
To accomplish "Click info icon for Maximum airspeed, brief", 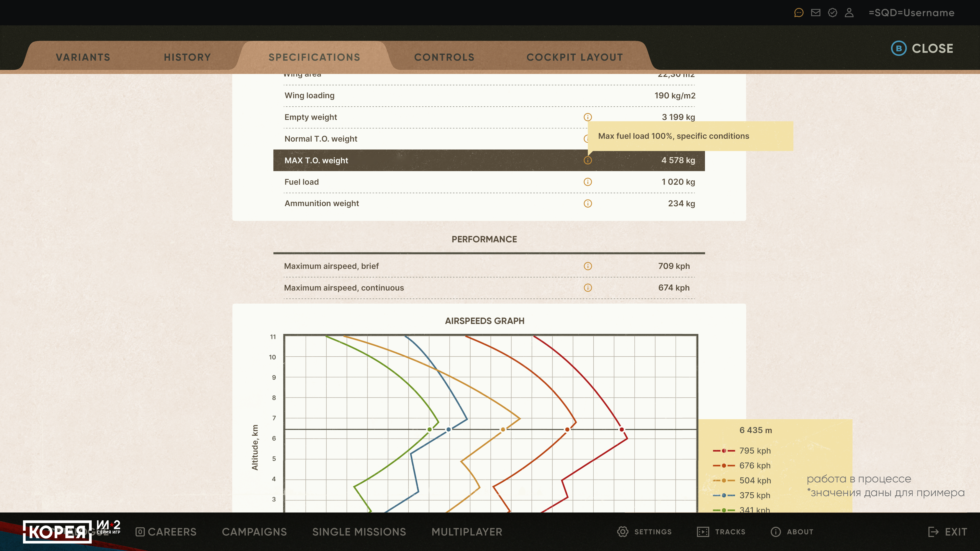I will point(588,266).
